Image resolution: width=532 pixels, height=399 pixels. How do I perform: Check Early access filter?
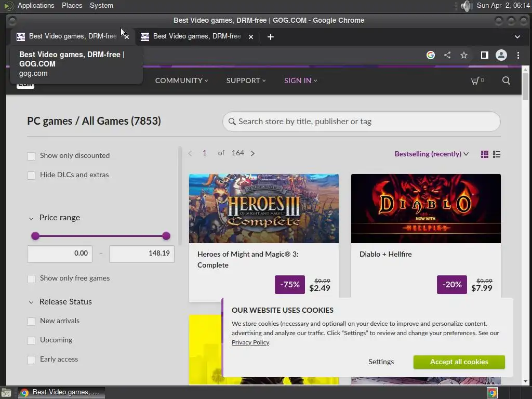pos(31,360)
